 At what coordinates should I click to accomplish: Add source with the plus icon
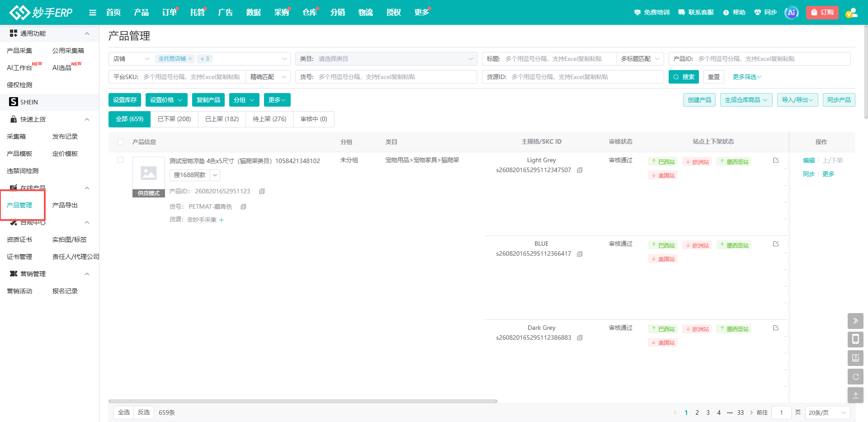[222, 220]
